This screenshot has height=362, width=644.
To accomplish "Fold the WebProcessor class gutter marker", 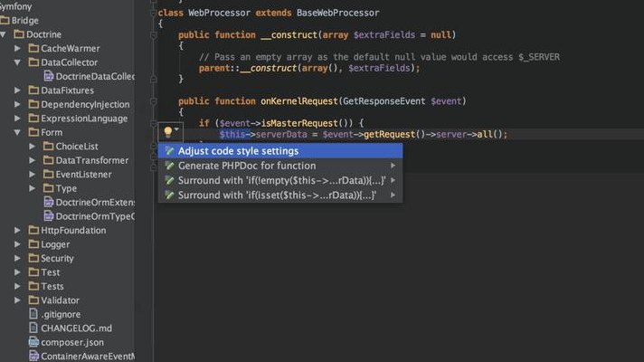I will pyautogui.click(x=154, y=13).
